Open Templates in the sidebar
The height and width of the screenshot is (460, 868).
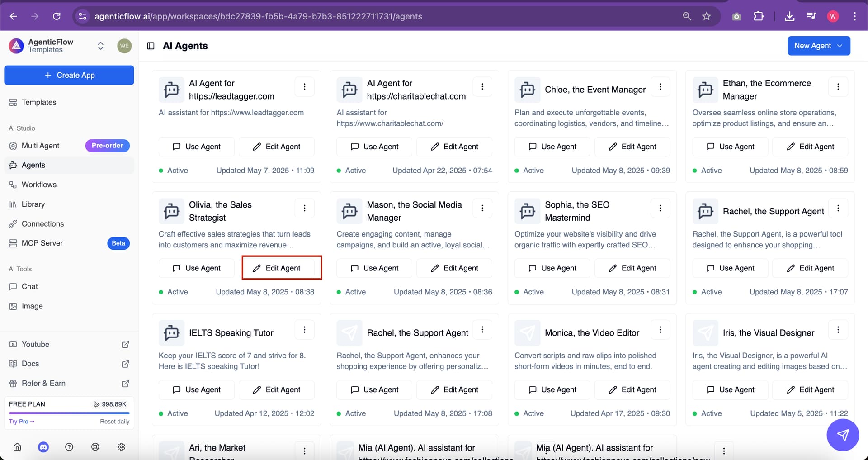69,102
